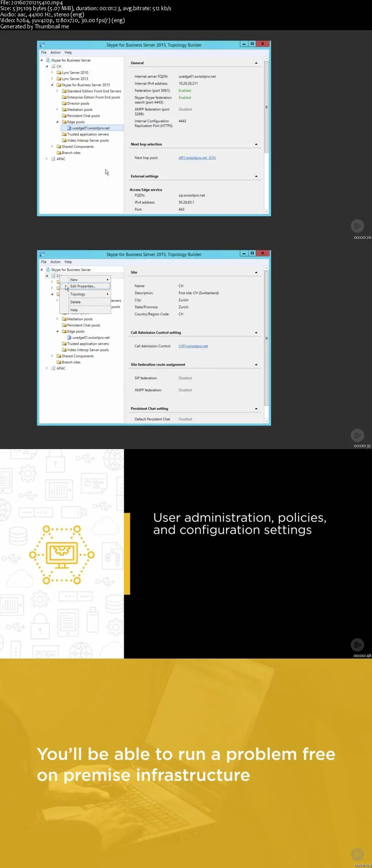Open the Action menu in the Site-details window
This screenshot has height=868, width=372.
[x=56, y=262]
